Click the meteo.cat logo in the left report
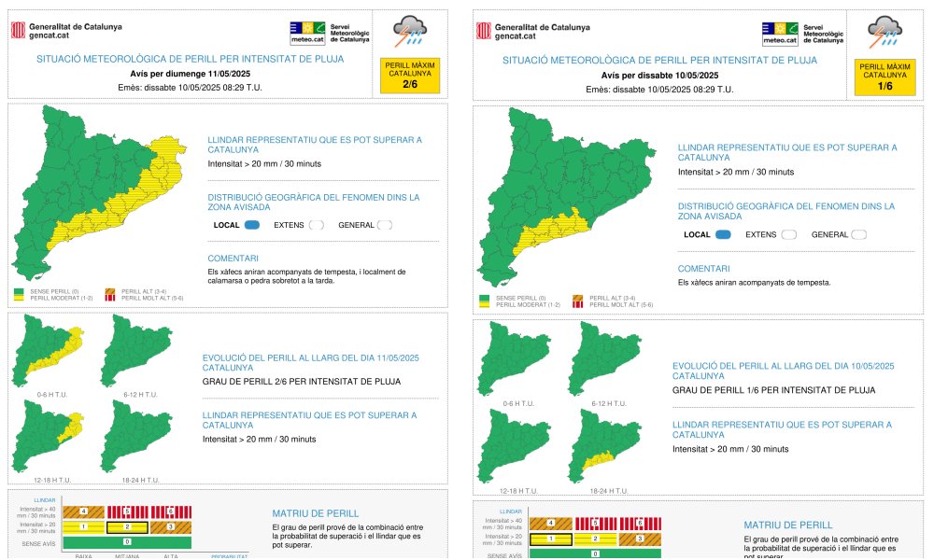This screenshot has width=934, height=560. [x=307, y=34]
